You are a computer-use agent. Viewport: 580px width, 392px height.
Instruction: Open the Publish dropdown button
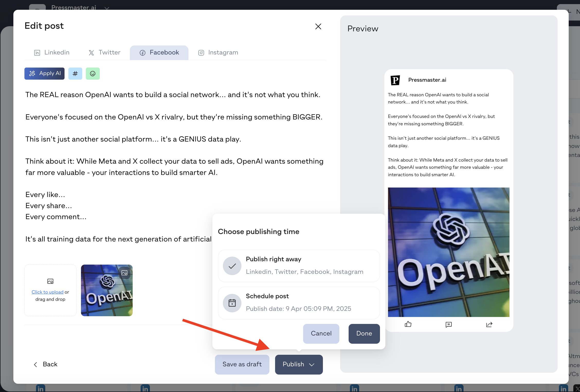299,364
